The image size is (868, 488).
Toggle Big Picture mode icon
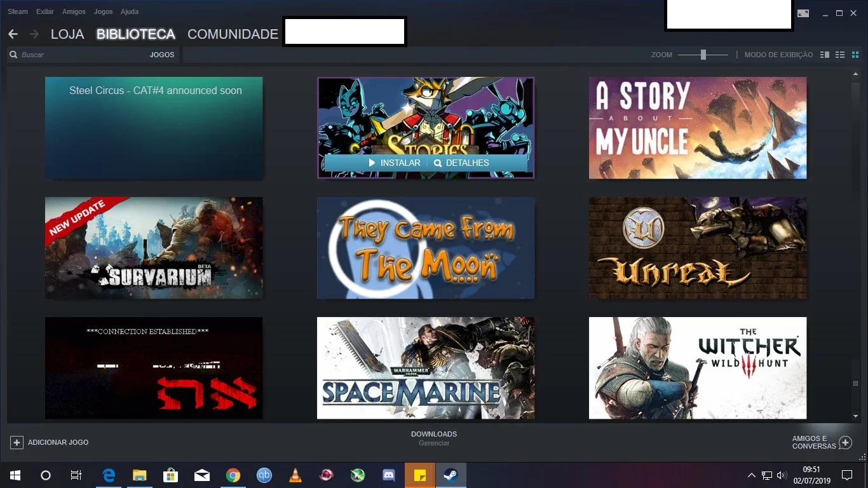(803, 13)
